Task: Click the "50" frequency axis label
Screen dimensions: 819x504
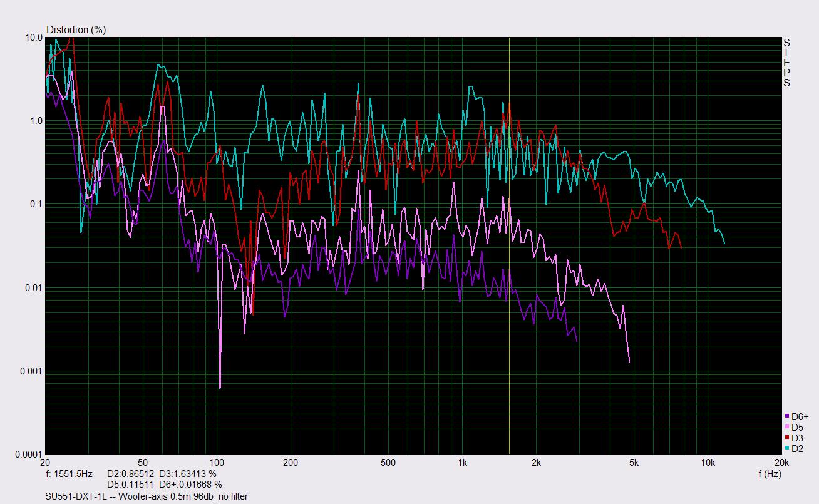Action: pyautogui.click(x=143, y=463)
